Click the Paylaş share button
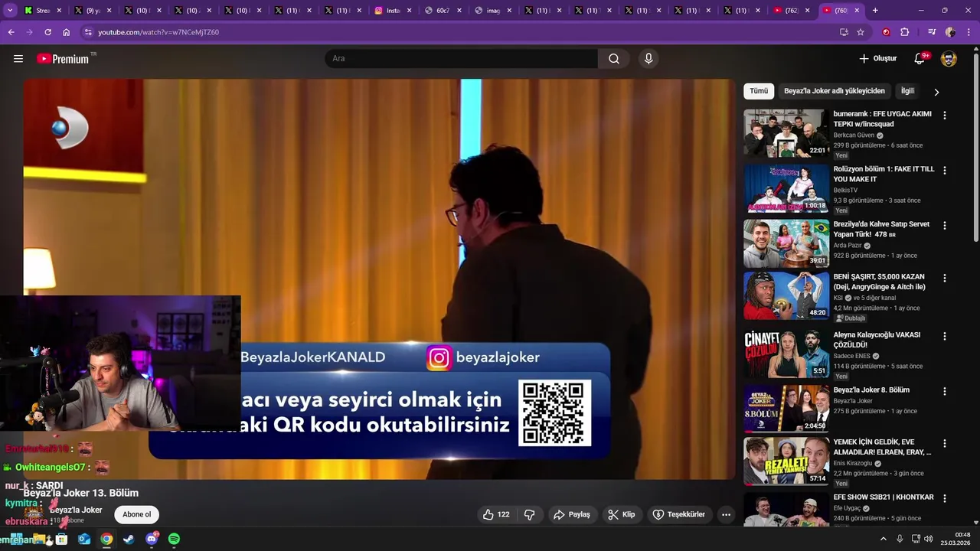 (572, 514)
